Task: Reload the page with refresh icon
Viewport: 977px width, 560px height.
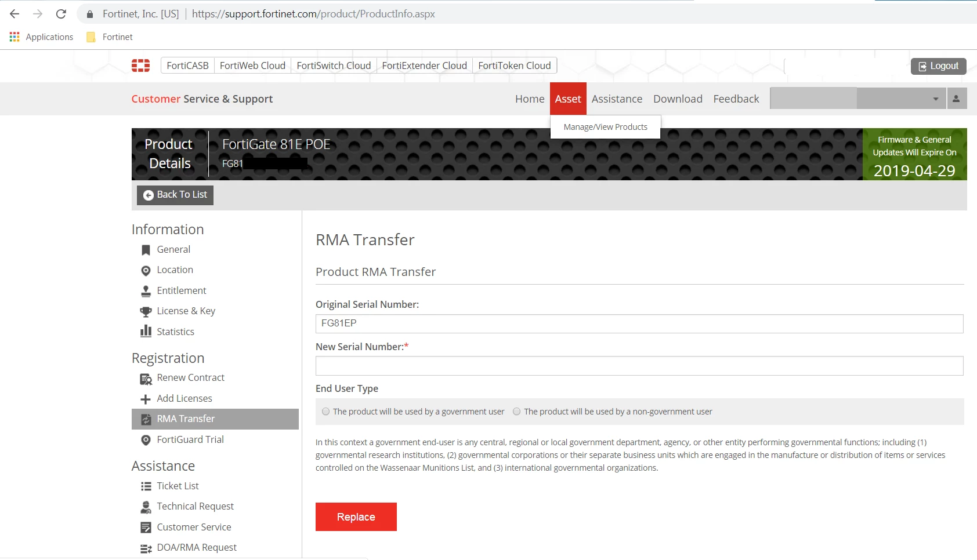Action: (61, 14)
